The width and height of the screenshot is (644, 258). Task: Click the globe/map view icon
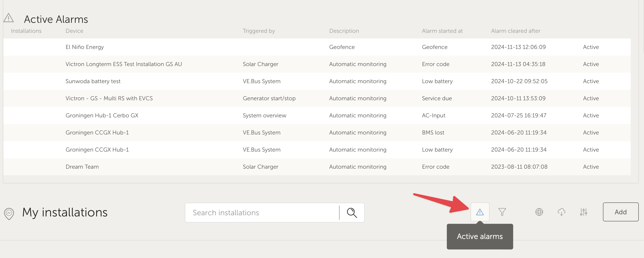(x=539, y=211)
